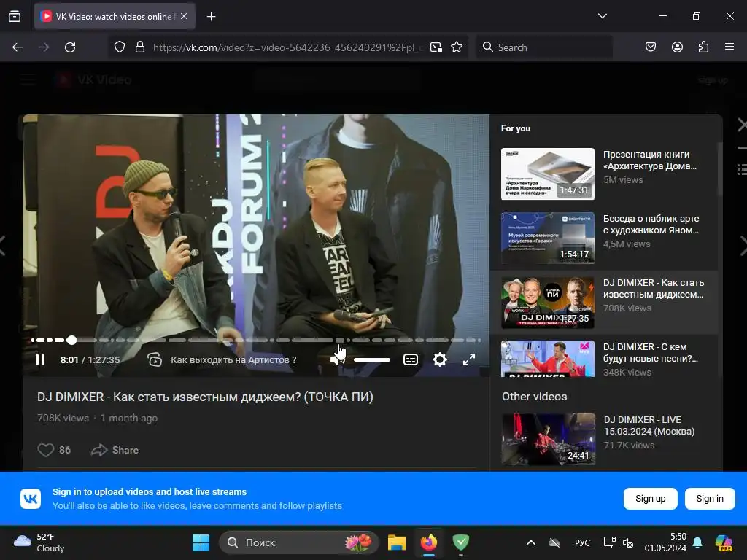Viewport: 747px width, 560px height.
Task: Open the network status tray icon
Action: click(x=609, y=542)
